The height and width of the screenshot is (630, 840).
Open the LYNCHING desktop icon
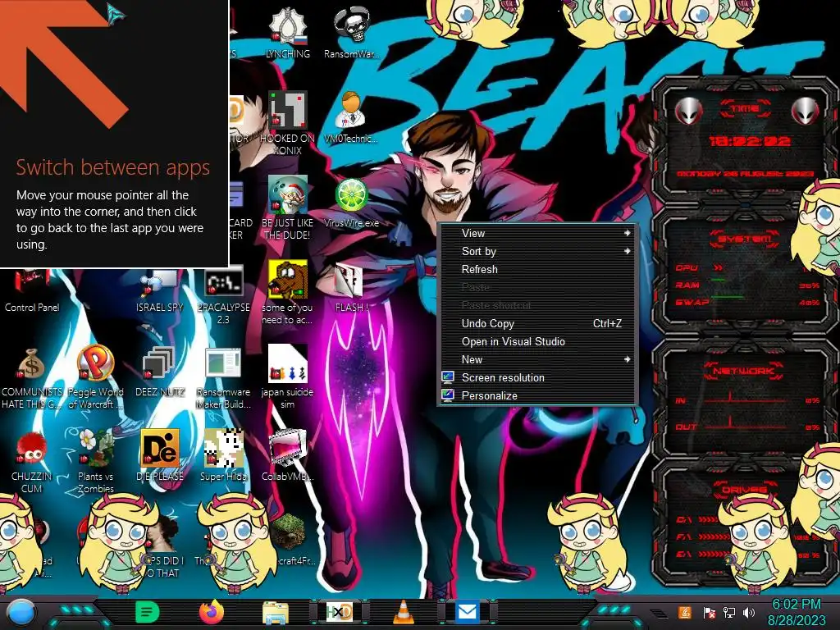[288, 33]
